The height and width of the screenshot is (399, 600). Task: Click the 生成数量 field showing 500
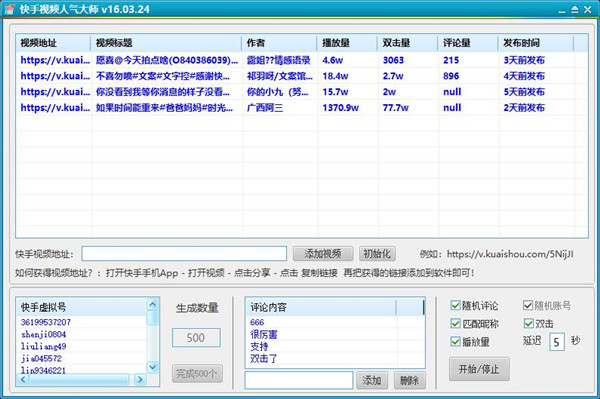pos(196,338)
